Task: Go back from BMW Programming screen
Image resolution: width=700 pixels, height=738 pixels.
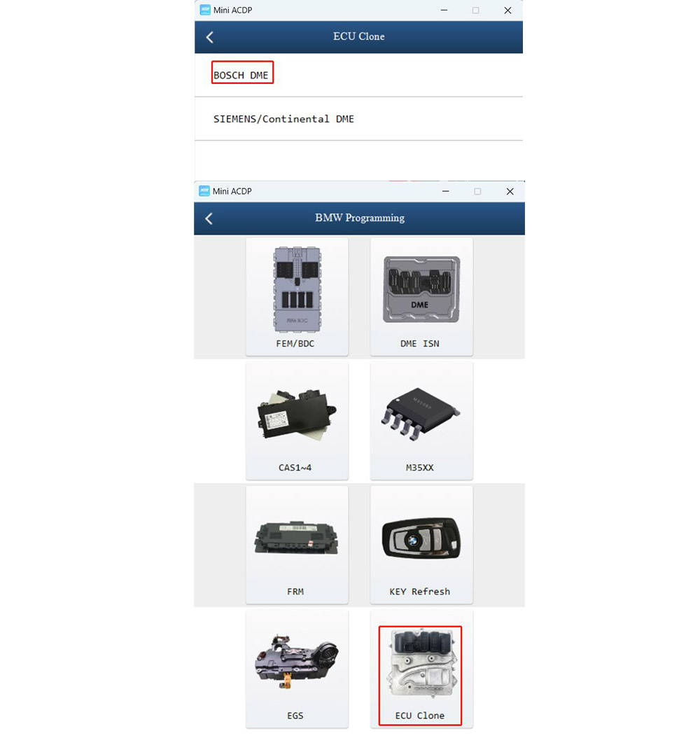Action: 209,218
